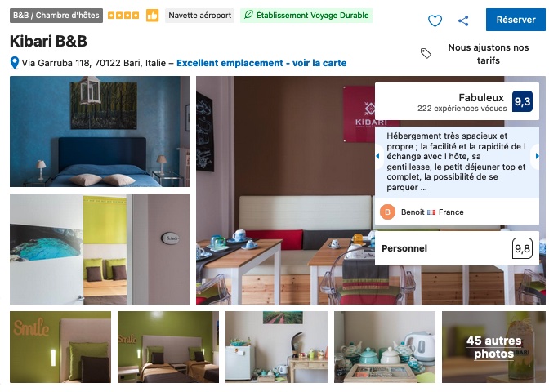Click the thumbs-up preferred partner badge
The width and height of the screenshot is (558, 392).
(152, 16)
